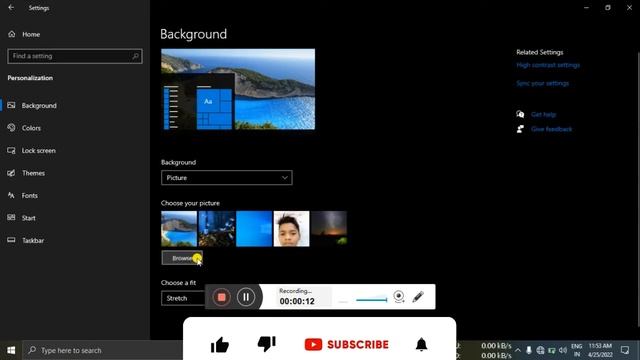This screenshot has width=640, height=360.
Task: Click the Themes brush icon in sidebar
Action: click(x=11, y=173)
